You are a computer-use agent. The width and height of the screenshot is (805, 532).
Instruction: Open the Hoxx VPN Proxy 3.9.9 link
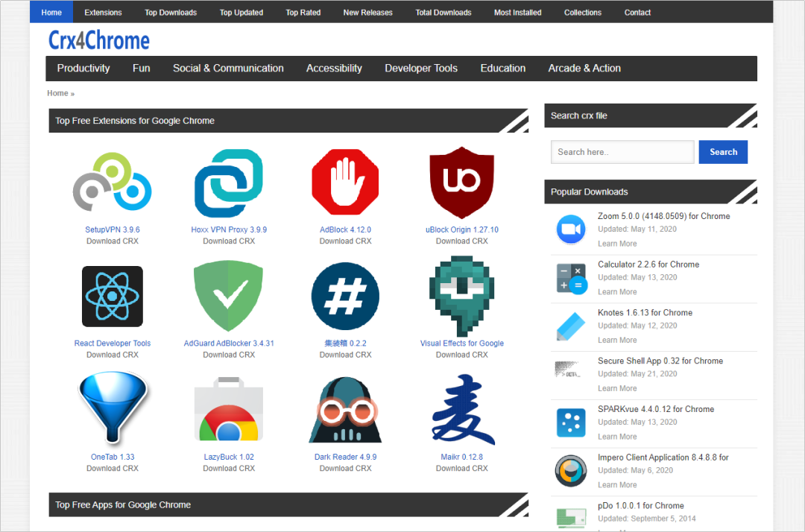pos(229,229)
